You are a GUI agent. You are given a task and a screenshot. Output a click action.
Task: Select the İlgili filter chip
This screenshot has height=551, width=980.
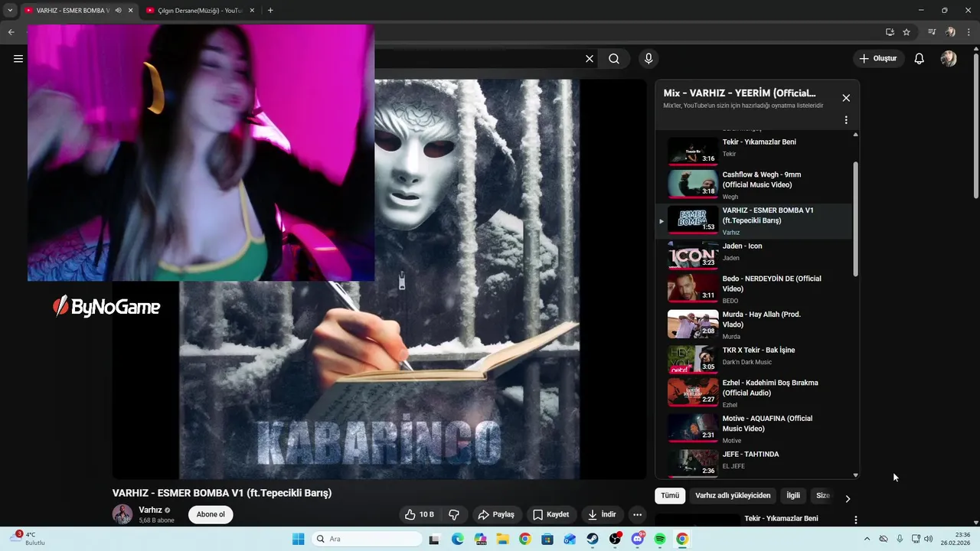(793, 495)
